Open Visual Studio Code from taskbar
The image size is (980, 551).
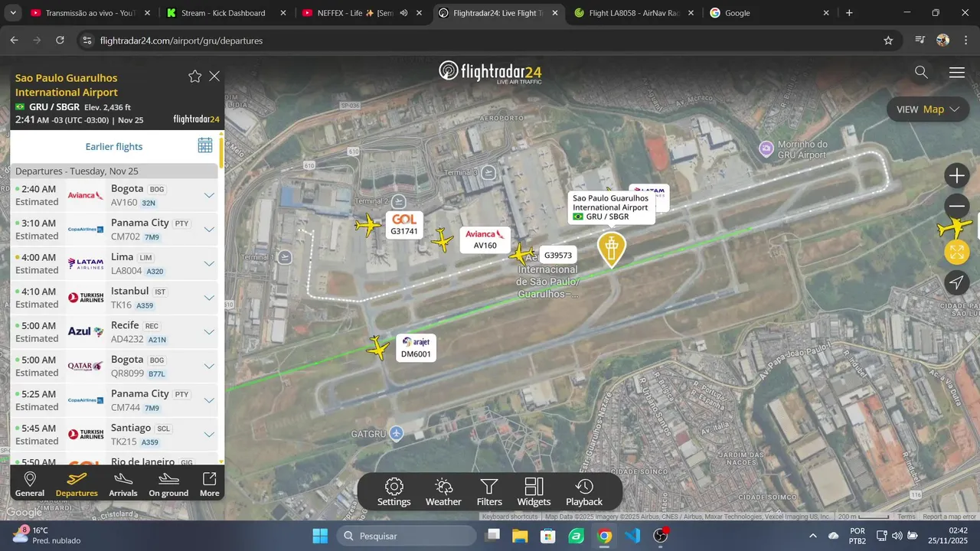[632, 536]
